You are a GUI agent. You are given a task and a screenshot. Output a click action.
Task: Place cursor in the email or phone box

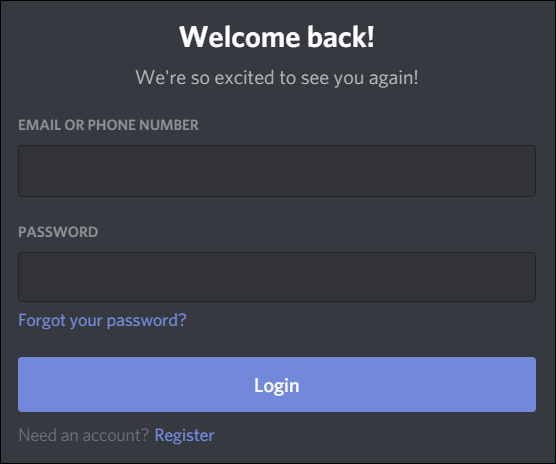coord(277,171)
